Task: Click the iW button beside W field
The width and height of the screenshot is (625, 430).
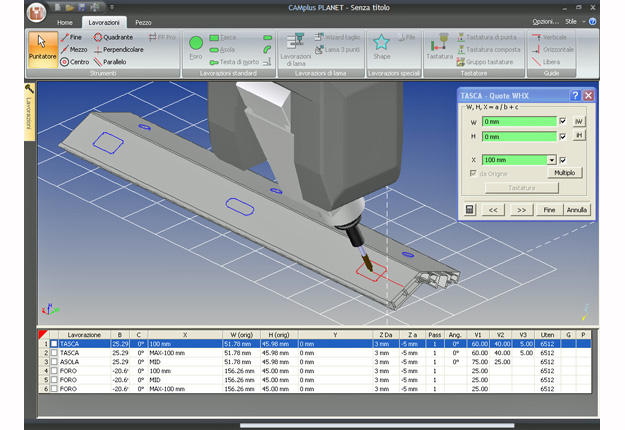Action: (x=579, y=121)
